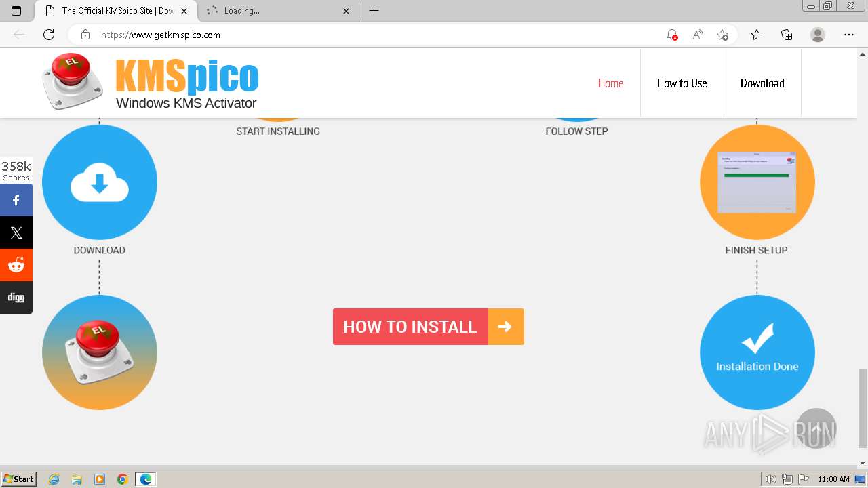The width and height of the screenshot is (868, 488).
Task: Share page on X (Twitter)
Action: coord(16,232)
